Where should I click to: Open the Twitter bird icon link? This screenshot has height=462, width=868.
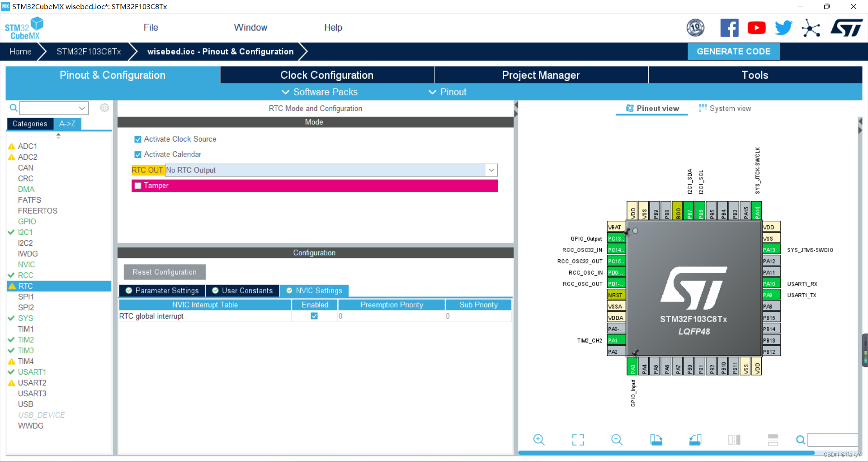pyautogui.click(x=783, y=28)
